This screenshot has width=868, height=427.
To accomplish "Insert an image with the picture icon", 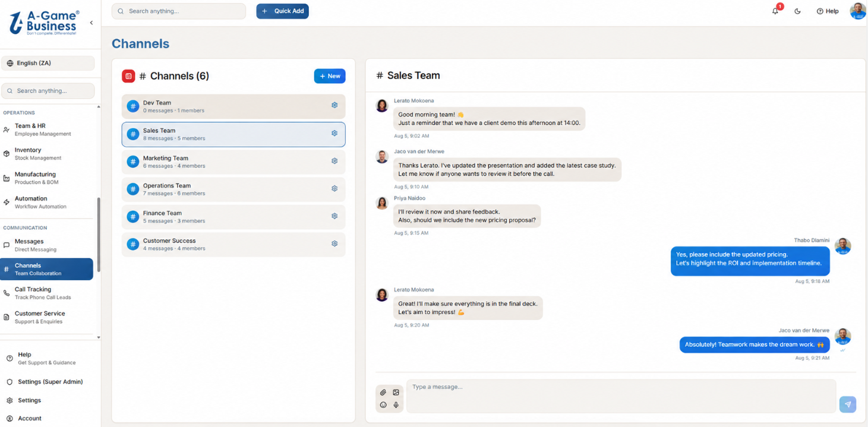I will (396, 393).
